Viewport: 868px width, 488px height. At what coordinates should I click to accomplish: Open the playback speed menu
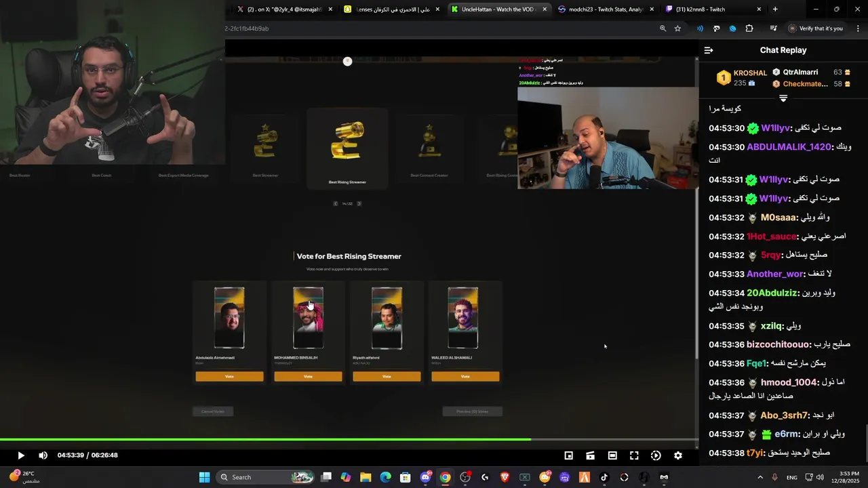pos(656,455)
